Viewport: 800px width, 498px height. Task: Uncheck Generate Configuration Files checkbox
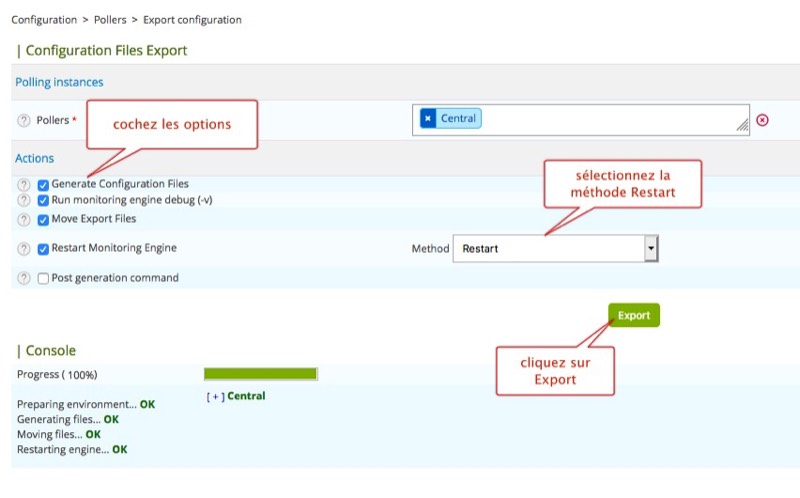pyautogui.click(x=43, y=185)
